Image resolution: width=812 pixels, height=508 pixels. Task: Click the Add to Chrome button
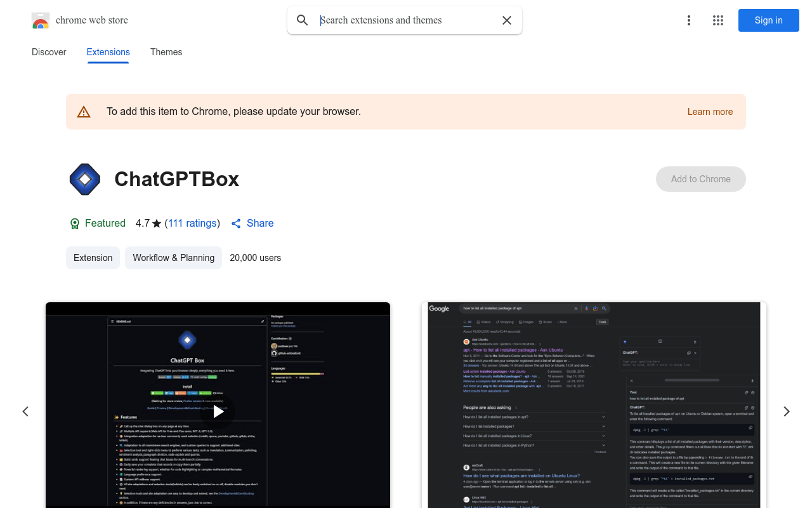pyautogui.click(x=701, y=179)
